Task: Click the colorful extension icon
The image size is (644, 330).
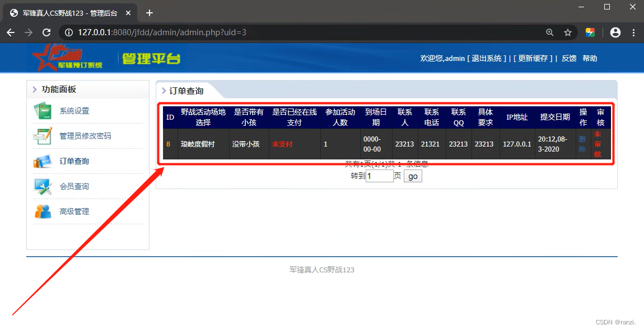Action: point(590,32)
